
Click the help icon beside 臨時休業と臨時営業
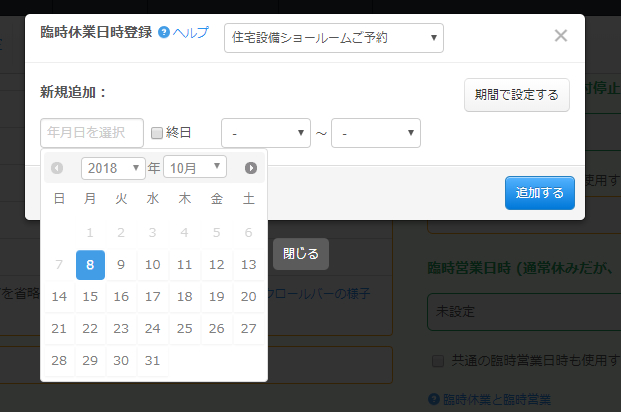433,400
